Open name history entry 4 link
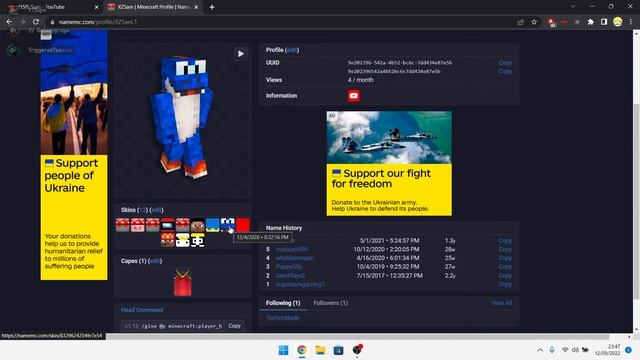The width and height of the screenshot is (640, 360). coord(295,258)
